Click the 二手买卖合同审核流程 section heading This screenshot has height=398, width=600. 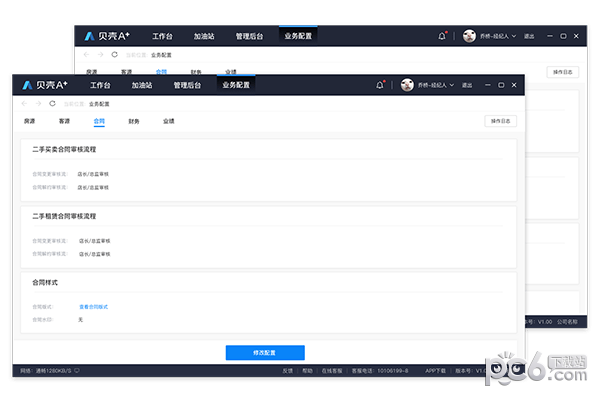coord(64,149)
